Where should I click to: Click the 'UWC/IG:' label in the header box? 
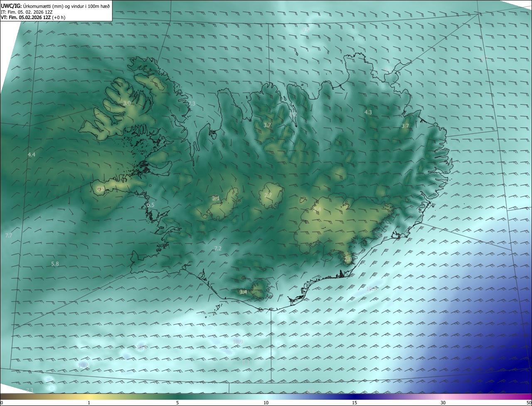(11, 6)
